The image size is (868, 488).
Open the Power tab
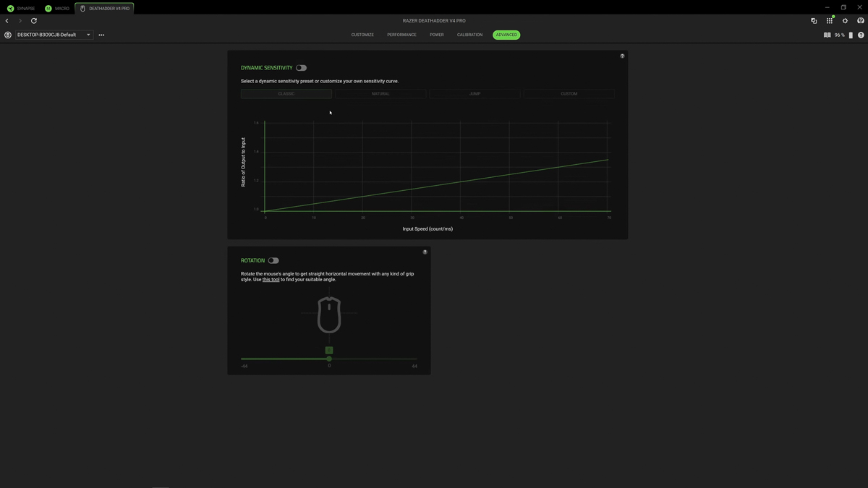(437, 35)
